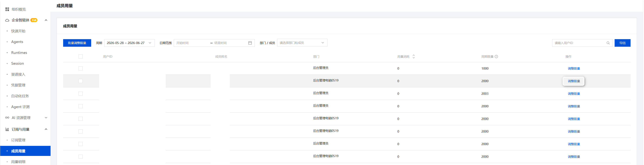644x165 pixels.
Task: Open 自动化任务 menu item
Action: tap(20, 96)
